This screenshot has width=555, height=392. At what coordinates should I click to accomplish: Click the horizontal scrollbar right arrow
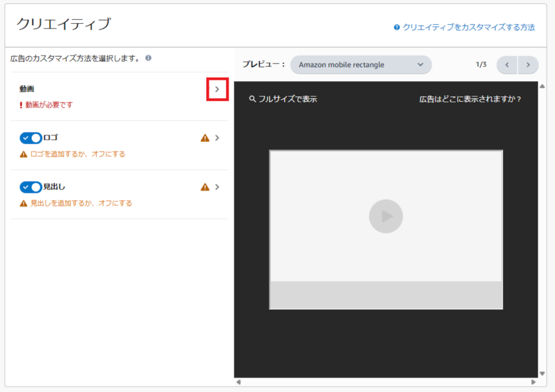(x=533, y=382)
